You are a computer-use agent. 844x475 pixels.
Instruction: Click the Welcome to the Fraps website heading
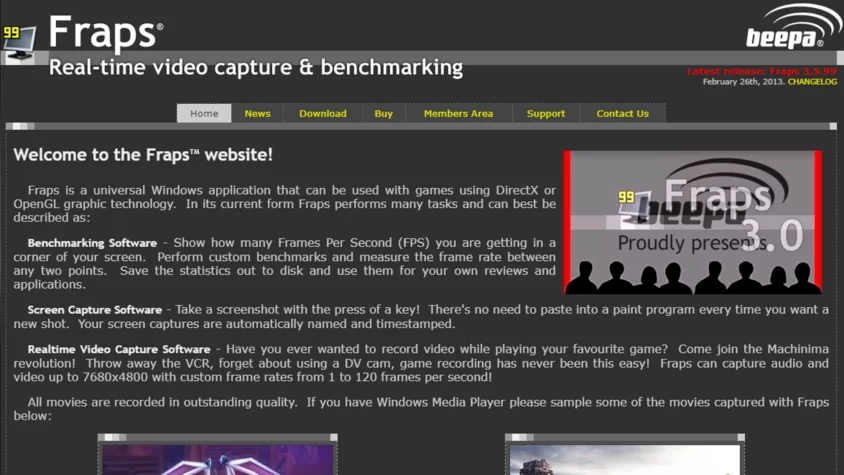143,155
